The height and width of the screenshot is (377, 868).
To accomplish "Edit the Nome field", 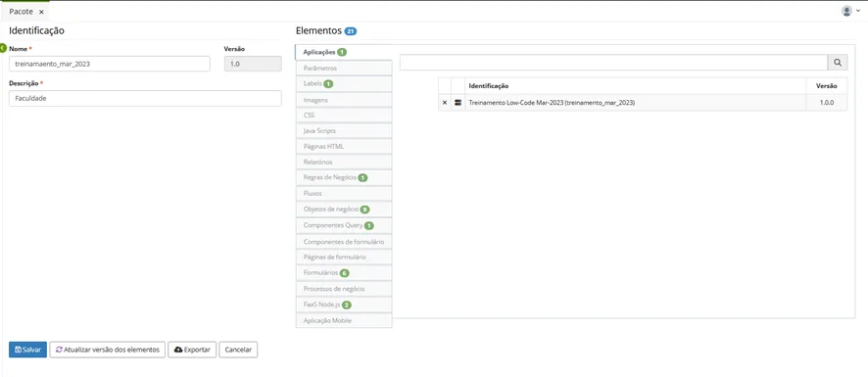I will point(110,64).
